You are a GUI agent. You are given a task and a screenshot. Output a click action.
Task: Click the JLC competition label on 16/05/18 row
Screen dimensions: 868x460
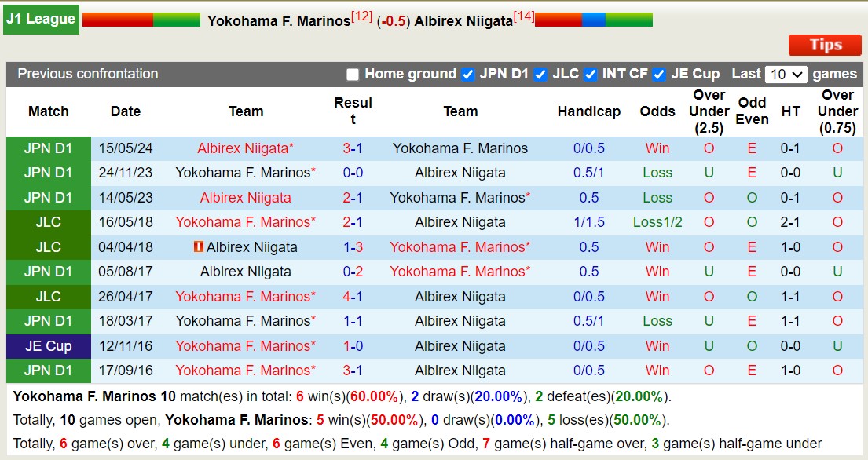tap(48, 222)
